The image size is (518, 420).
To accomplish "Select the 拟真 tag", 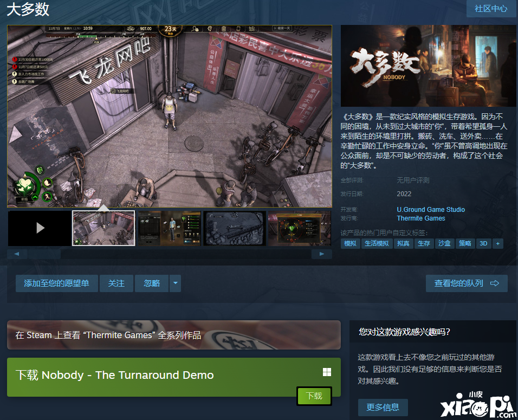I will click(x=403, y=243).
